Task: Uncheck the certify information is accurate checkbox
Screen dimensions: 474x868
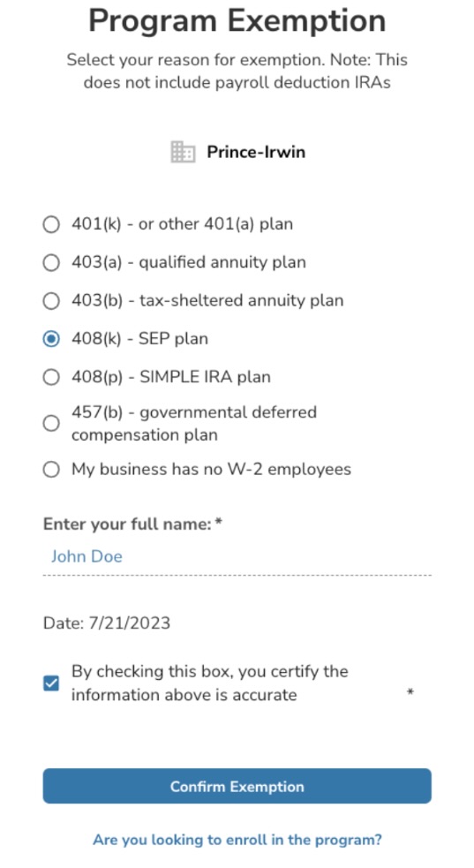Action: click(x=51, y=683)
